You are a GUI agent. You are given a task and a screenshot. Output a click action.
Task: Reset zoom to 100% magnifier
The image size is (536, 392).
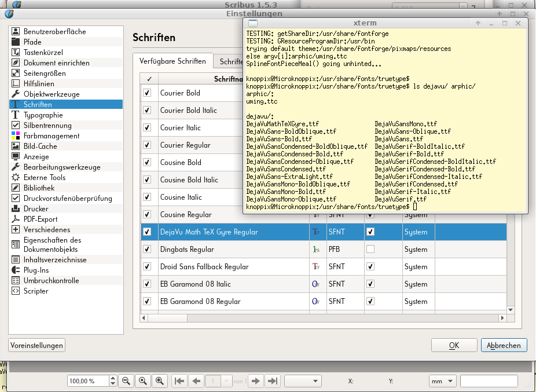coord(142,381)
